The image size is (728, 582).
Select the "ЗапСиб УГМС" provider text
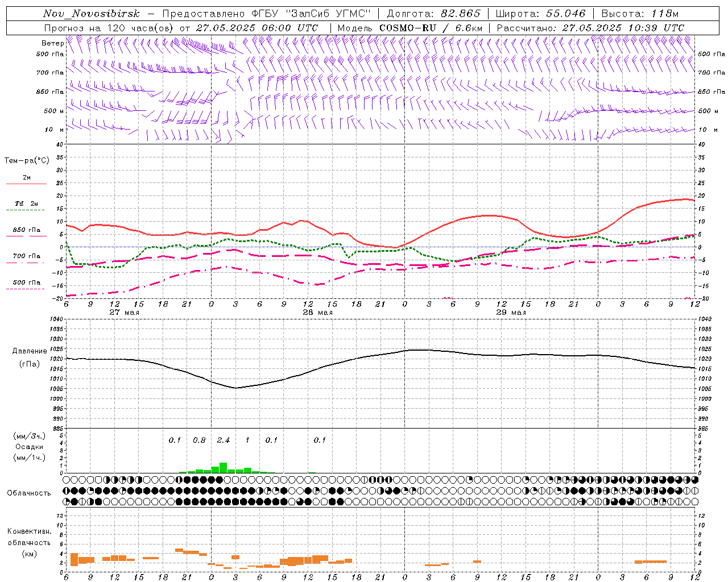click(x=330, y=14)
